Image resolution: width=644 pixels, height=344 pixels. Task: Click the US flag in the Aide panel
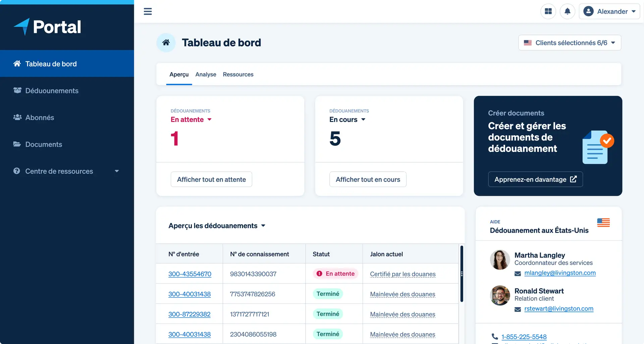click(603, 223)
